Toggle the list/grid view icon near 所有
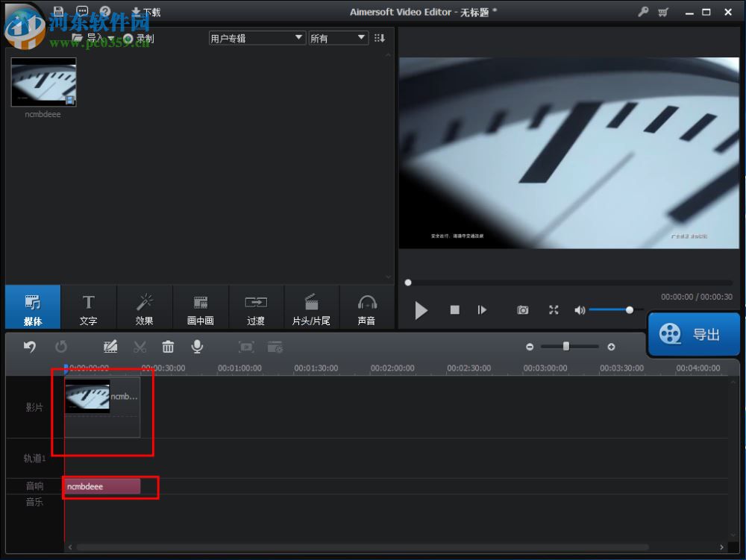 point(380,37)
